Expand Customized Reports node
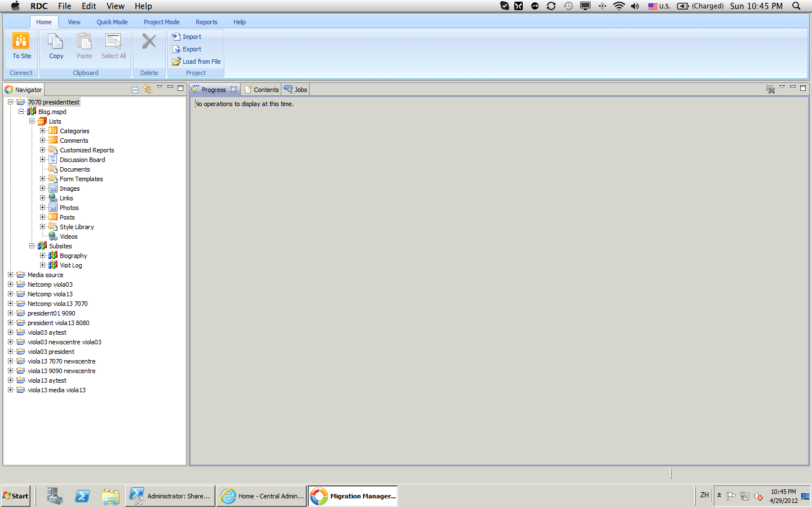The height and width of the screenshot is (508, 812). (43, 150)
